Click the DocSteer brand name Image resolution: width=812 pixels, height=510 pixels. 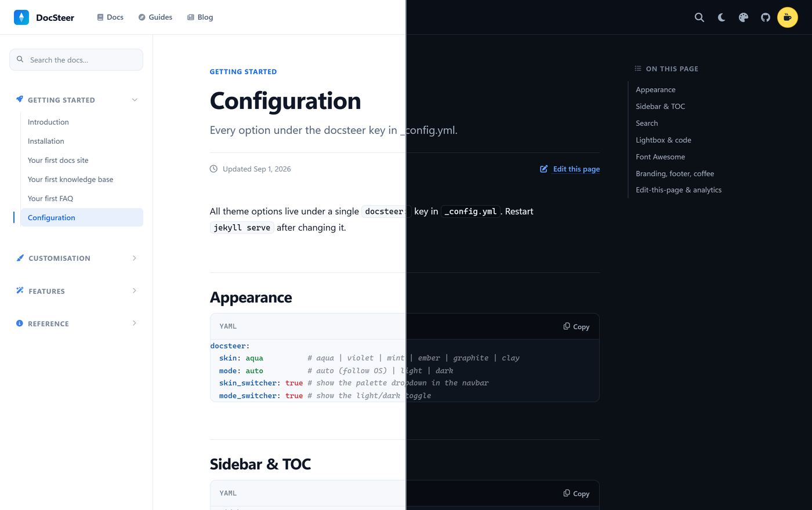pos(55,18)
